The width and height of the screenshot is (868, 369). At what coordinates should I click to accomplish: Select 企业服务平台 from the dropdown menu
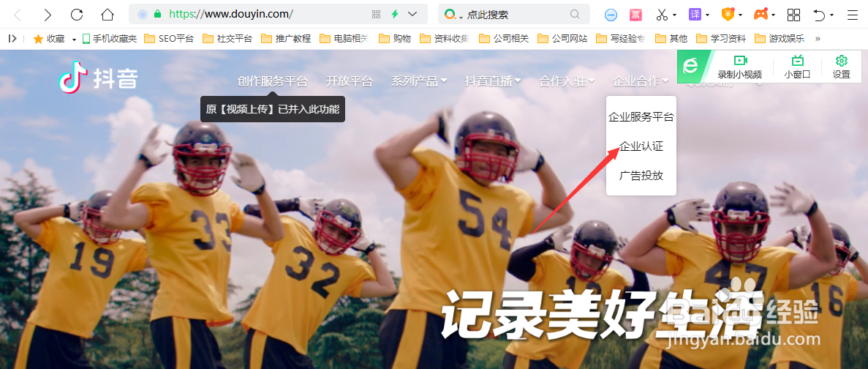tap(641, 117)
